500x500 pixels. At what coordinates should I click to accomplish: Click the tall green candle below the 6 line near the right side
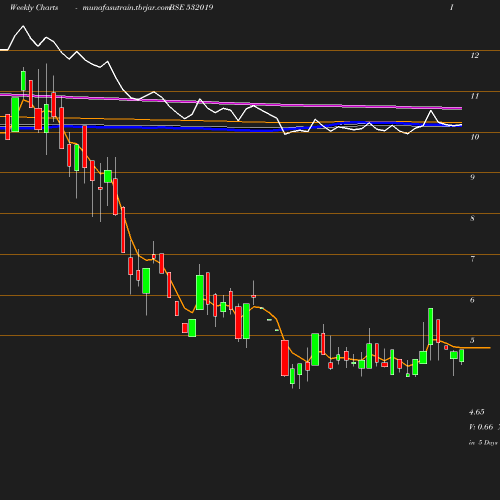tap(431, 326)
